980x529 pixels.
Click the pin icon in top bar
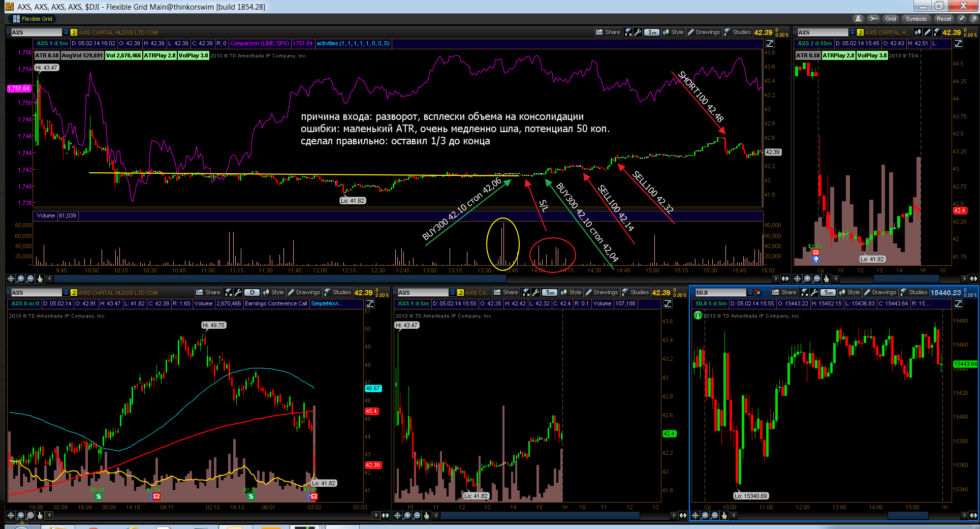(x=961, y=19)
